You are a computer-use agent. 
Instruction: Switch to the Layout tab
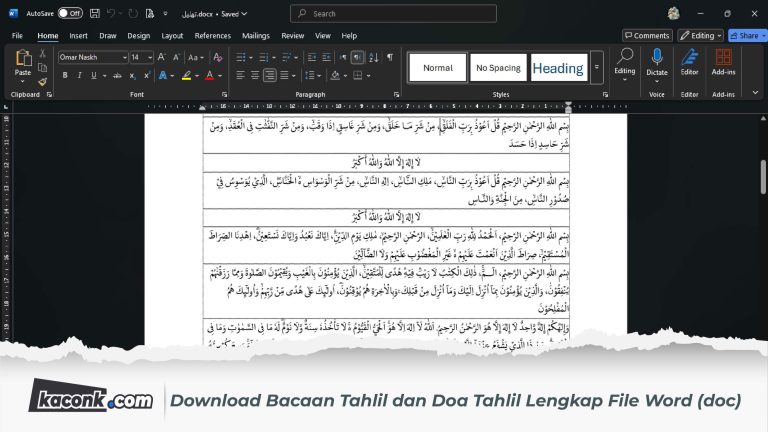tap(172, 35)
